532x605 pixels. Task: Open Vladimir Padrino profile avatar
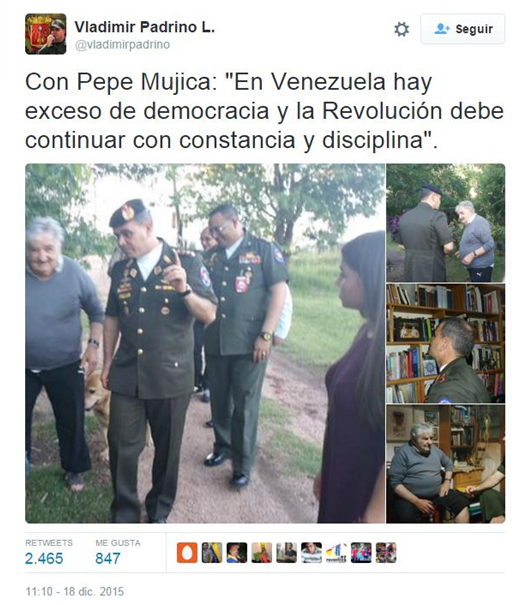pos(46,34)
